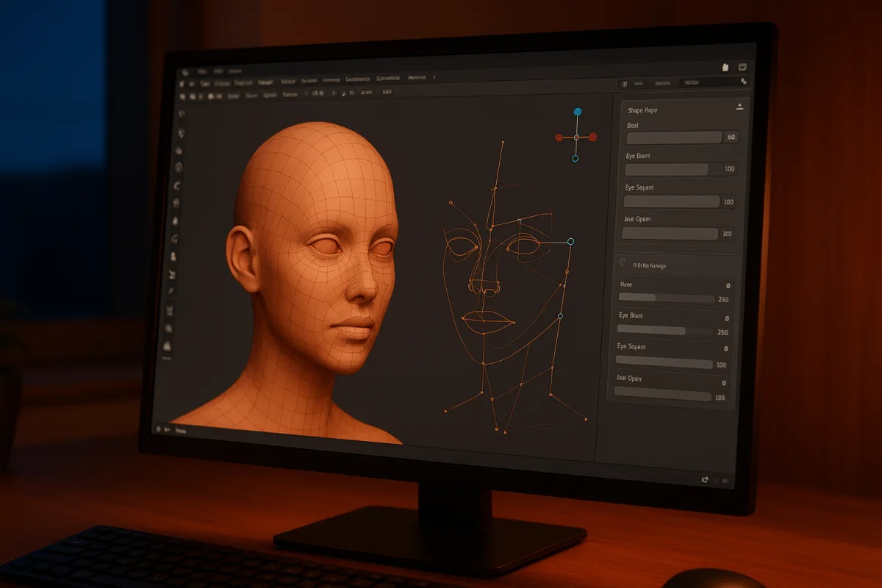
Task: Click the first icon in bottom-left status bar
Action: pyautogui.click(x=158, y=429)
